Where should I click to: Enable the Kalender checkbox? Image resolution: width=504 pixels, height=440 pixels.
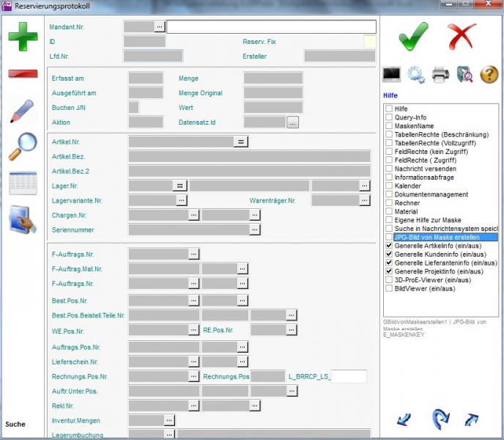(x=389, y=186)
